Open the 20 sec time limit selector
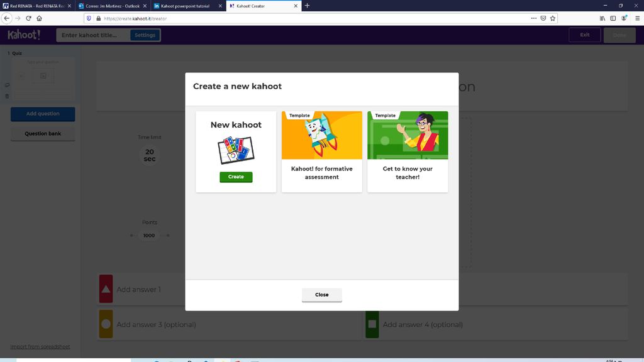This screenshot has height=362, width=644. point(150,155)
